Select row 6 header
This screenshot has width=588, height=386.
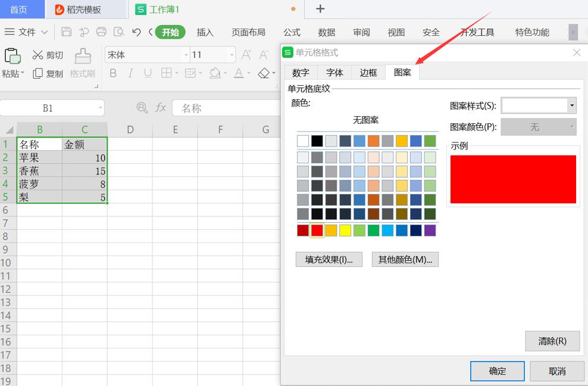click(x=8, y=210)
